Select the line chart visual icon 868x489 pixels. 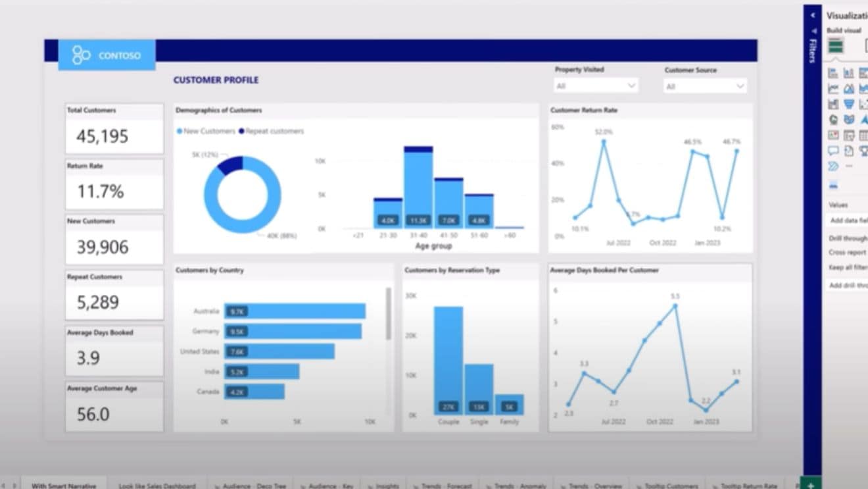point(833,89)
